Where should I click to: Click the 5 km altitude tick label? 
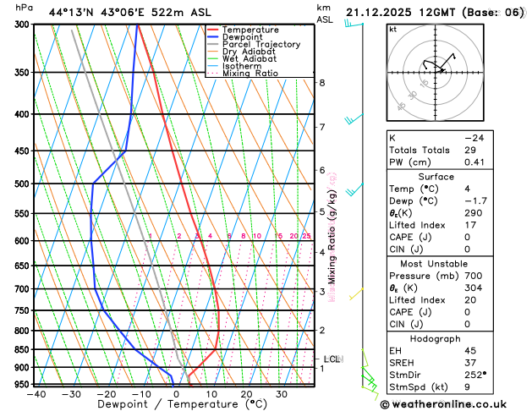pyautogui.click(x=322, y=212)
